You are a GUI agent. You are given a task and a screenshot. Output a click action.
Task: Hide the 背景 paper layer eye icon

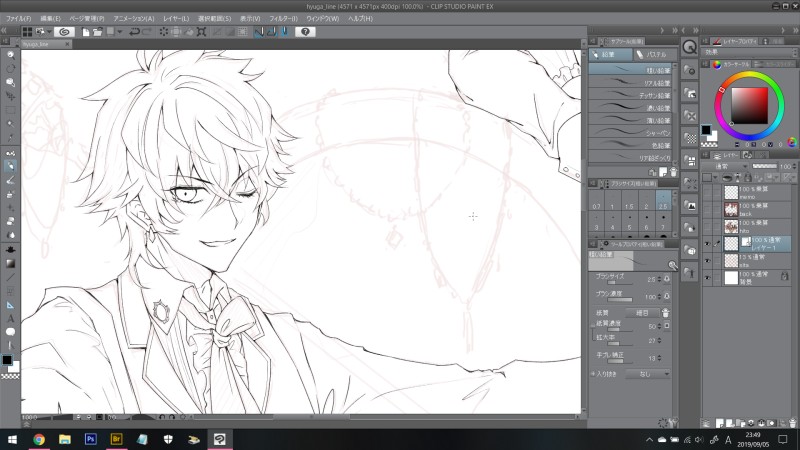click(x=707, y=278)
